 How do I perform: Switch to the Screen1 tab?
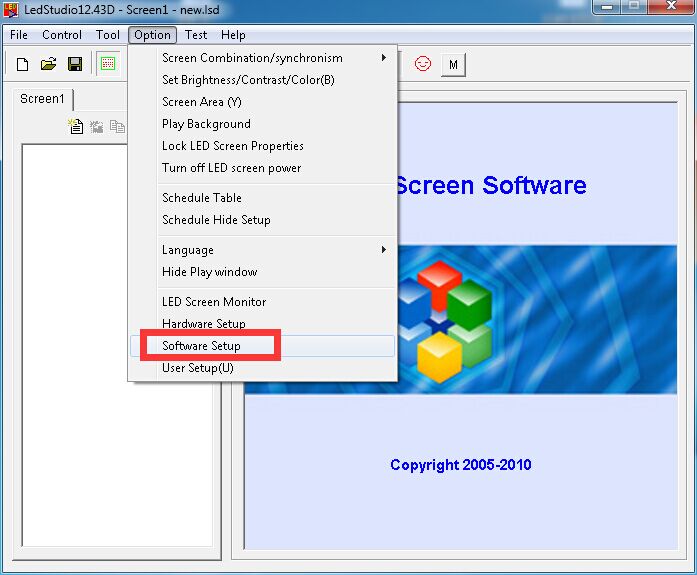[x=43, y=99]
